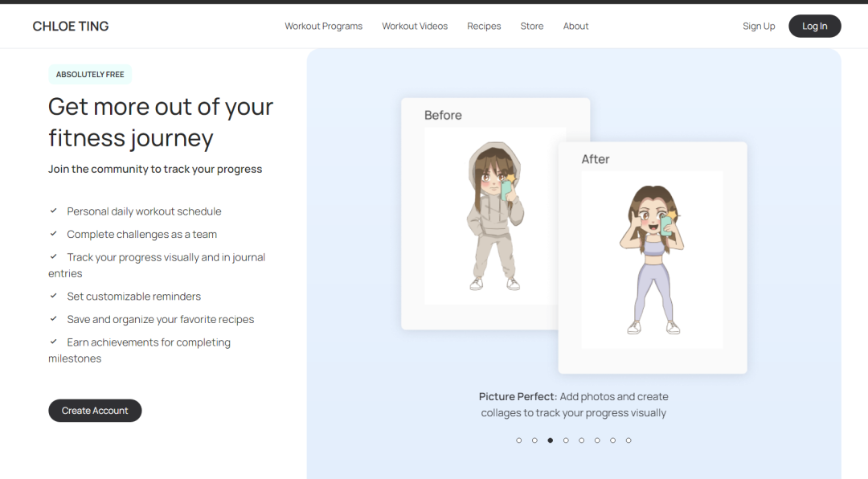Viewport: 868px width, 479px height.
Task: Select the eighth carousel dot
Action: pyautogui.click(x=628, y=440)
